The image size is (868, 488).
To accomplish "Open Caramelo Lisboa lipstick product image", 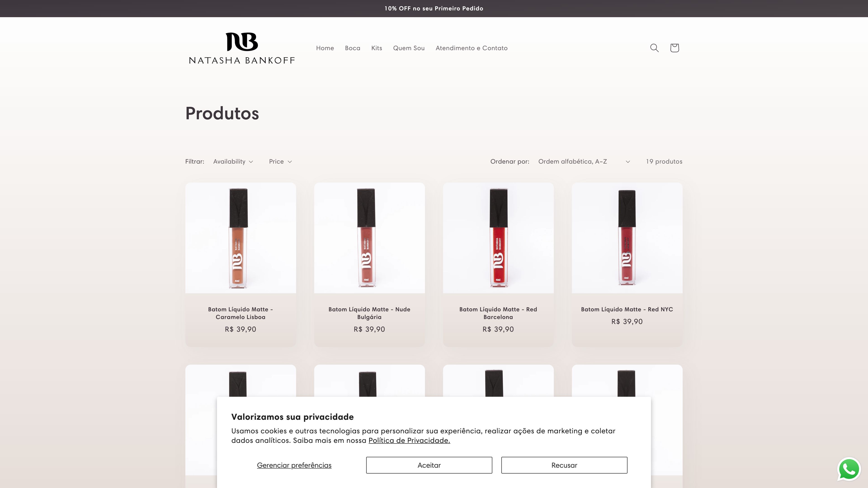I will [x=241, y=238].
